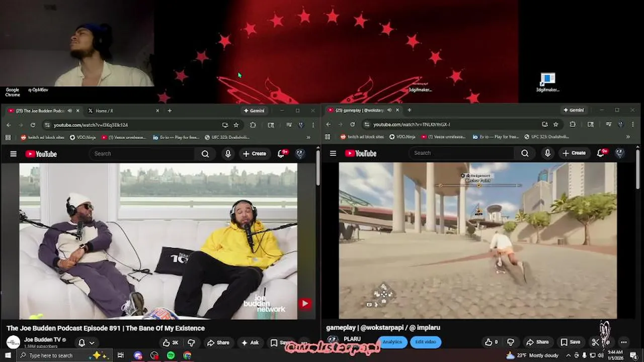This screenshot has height=362, width=644.
Task: Start voice search in the left YouTube window
Action: (x=228, y=154)
